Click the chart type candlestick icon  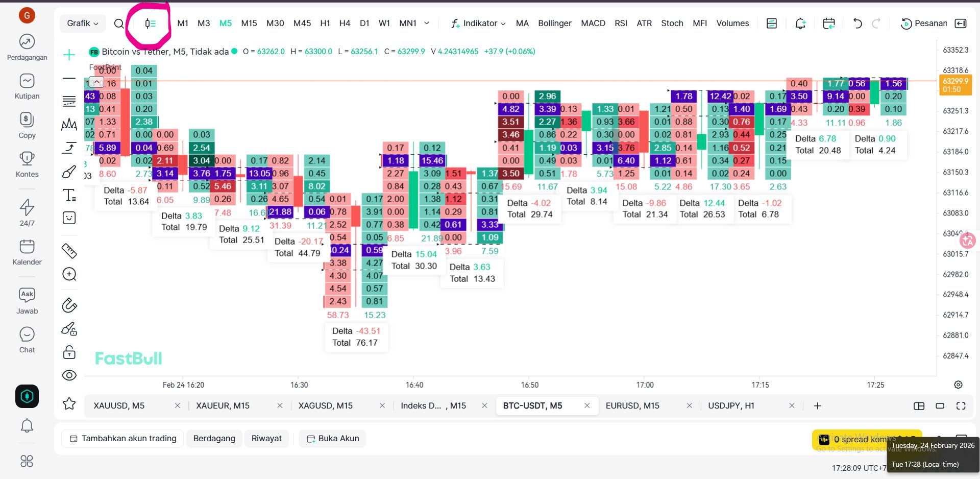coord(150,23)
